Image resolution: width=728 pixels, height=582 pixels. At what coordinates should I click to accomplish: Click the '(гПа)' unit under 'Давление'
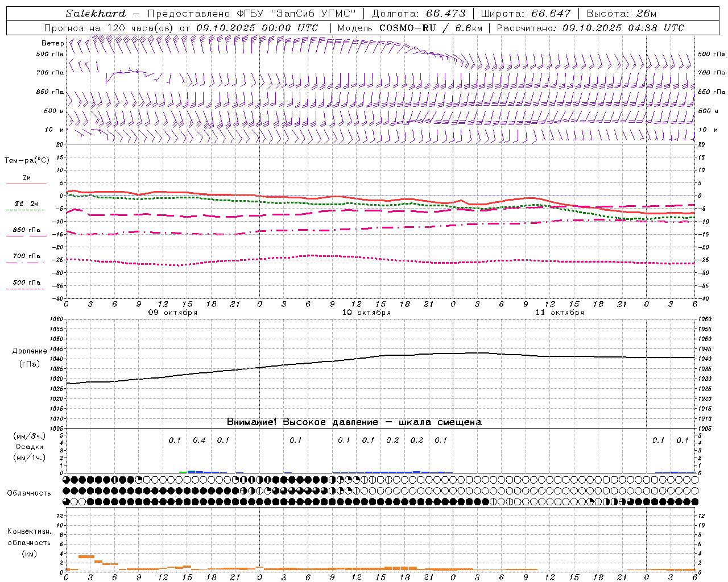[x=30, y=364]
